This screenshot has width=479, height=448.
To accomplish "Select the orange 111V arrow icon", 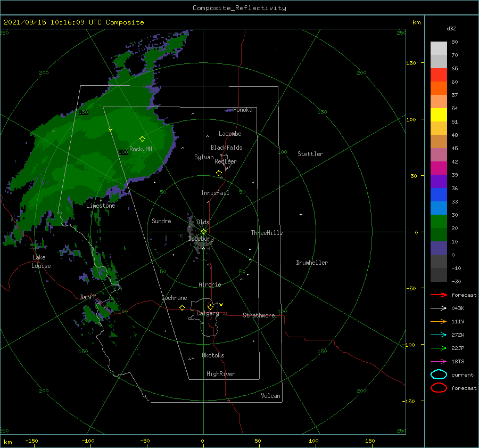I will [x=439, y=321].
